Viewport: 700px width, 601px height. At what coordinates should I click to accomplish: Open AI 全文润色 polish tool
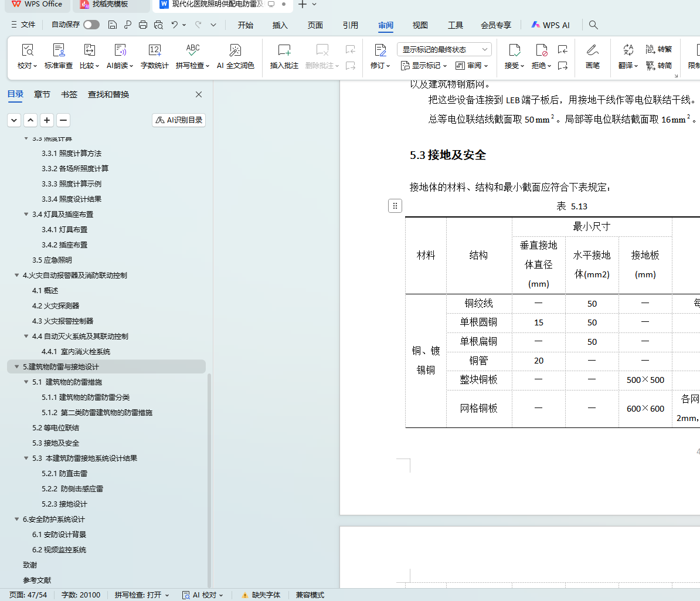coord(235,57)
